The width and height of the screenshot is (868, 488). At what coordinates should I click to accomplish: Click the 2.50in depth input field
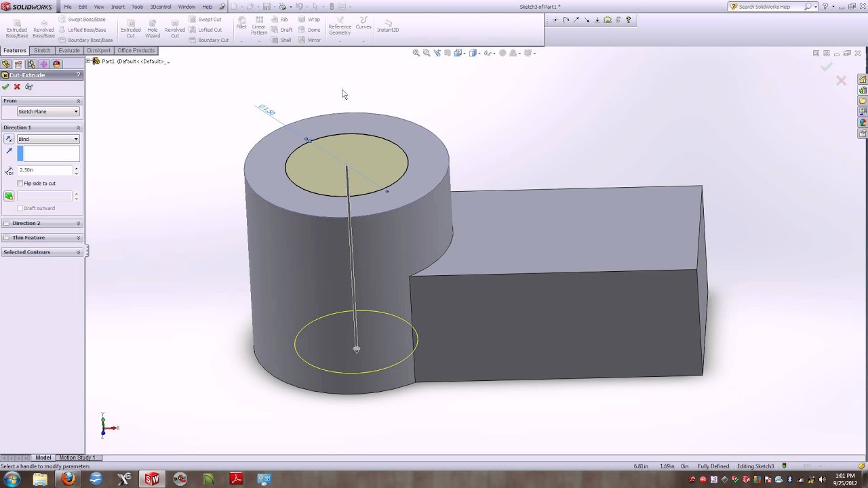coord(45,170)
